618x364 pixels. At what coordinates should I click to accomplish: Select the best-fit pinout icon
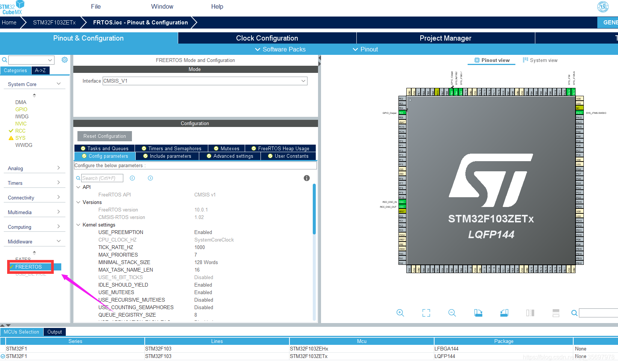coord(426,313)
